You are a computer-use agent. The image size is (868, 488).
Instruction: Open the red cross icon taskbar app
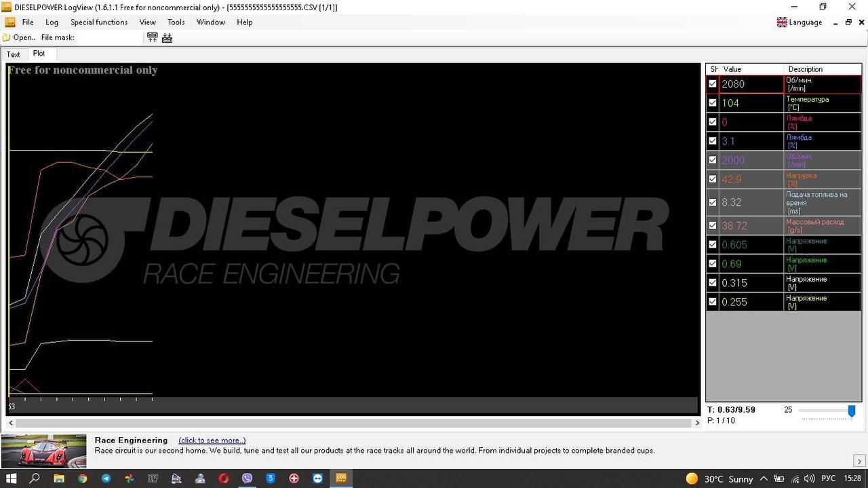[x=294, y=478]
